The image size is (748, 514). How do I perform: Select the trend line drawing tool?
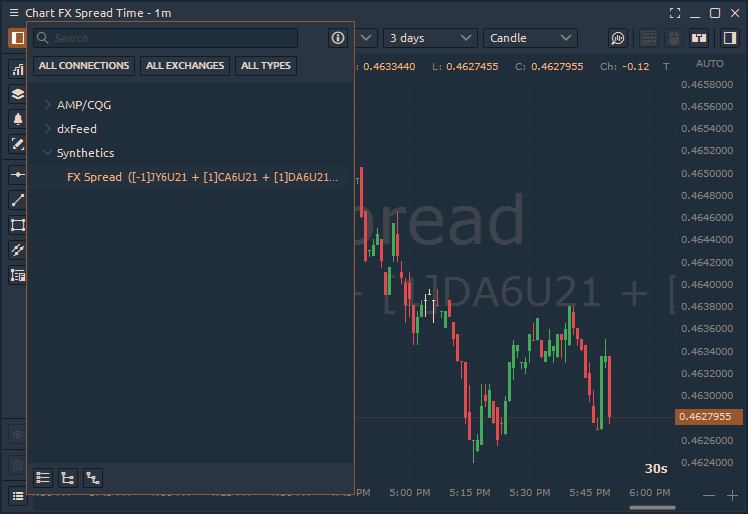[x=17, y=200]
